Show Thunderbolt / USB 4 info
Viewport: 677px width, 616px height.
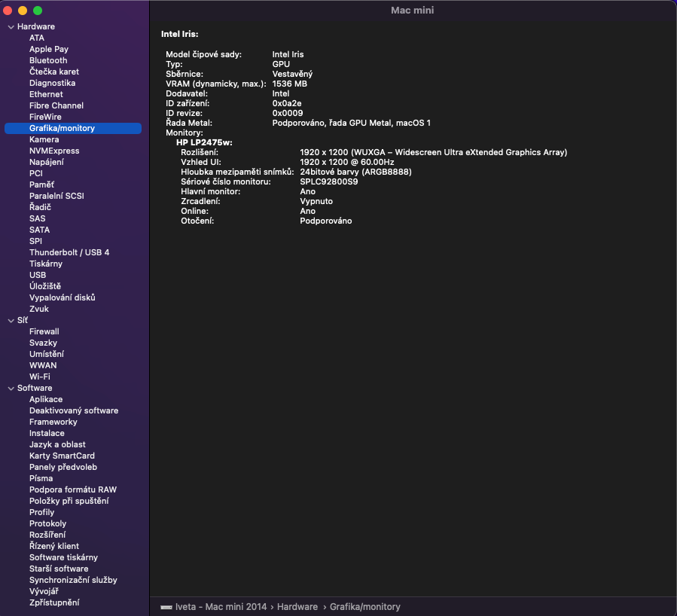[x=69, y=252]
